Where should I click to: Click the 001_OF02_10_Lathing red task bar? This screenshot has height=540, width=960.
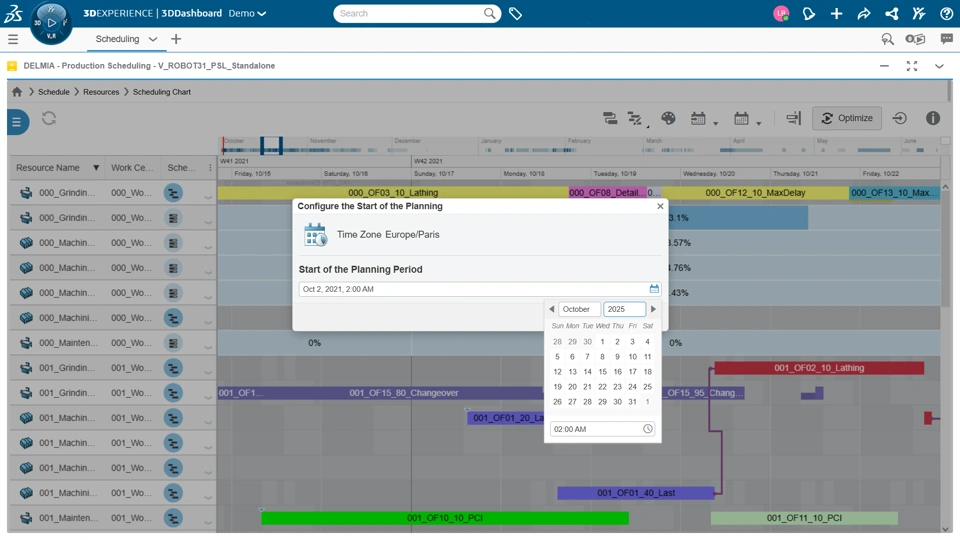point(819,368)
